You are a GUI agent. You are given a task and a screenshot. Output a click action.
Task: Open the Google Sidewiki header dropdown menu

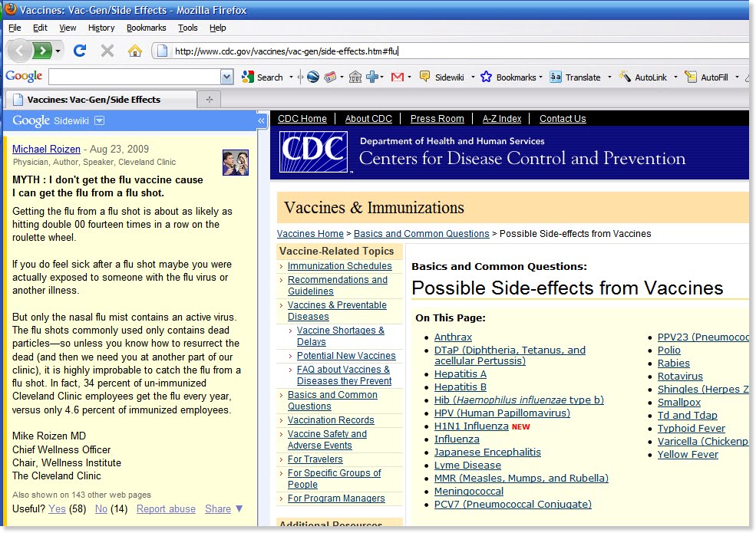[x=99, y=120]
